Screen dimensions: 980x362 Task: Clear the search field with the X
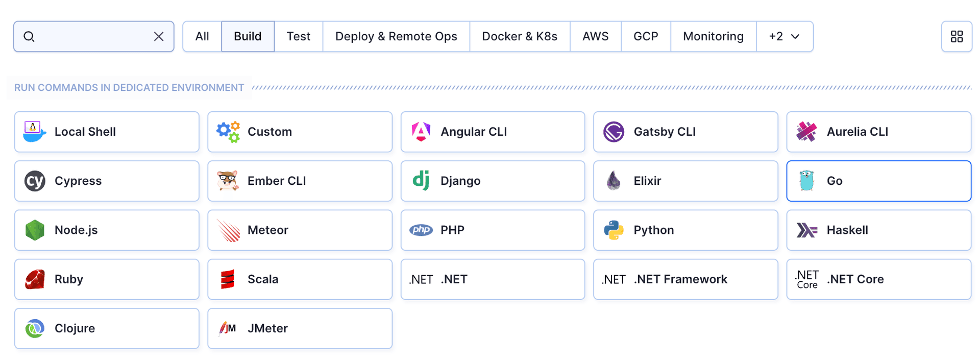pyautogui.click(x=159, y=36)
